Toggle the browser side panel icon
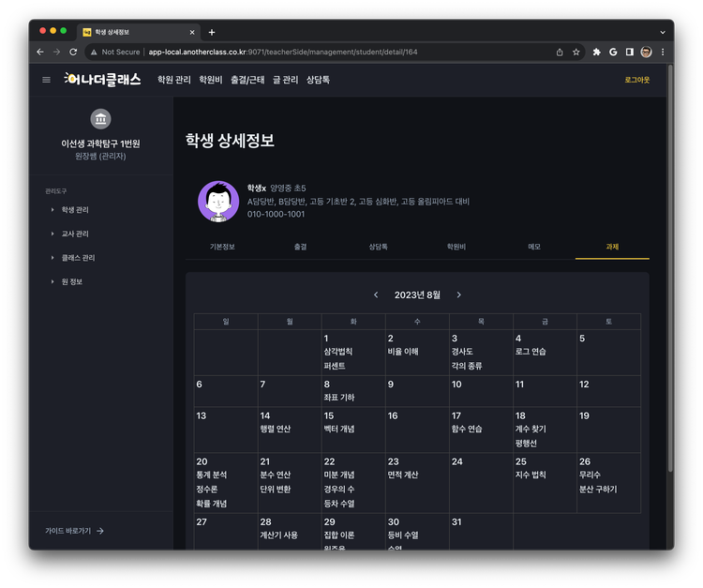The image size is (703, 588). coord(630,52)
